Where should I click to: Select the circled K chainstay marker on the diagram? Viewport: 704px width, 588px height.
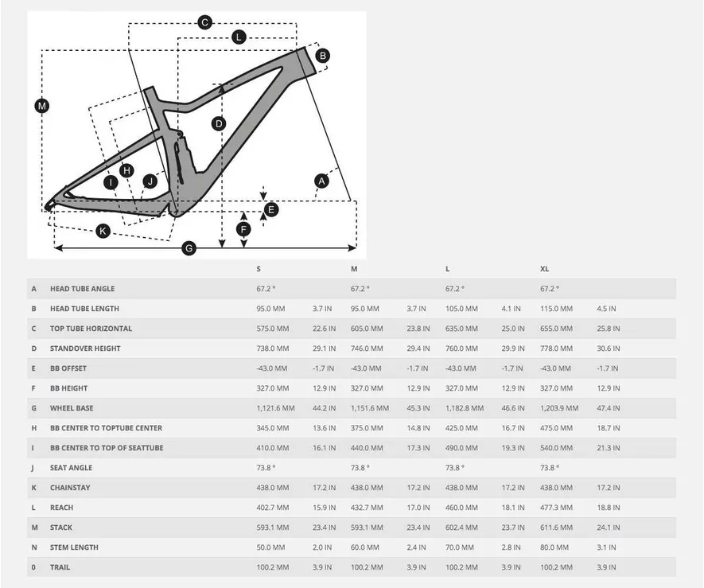coord(103,231)
